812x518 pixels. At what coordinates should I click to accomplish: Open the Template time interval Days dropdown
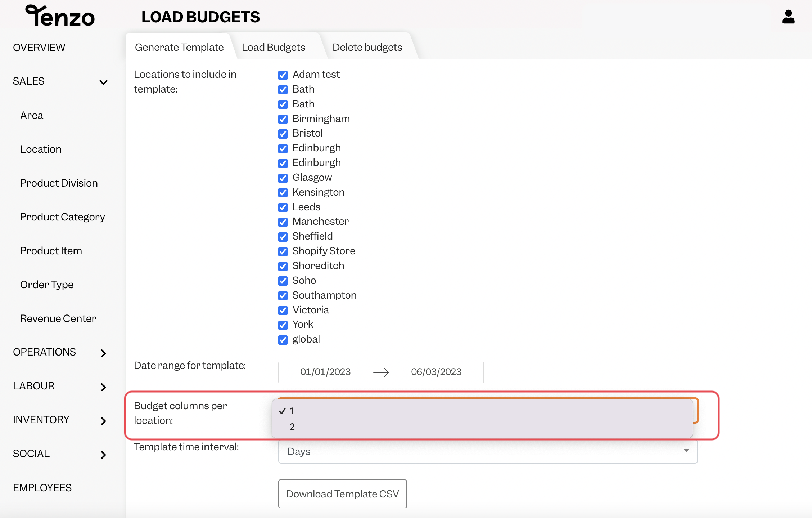(x=488, y=451)
